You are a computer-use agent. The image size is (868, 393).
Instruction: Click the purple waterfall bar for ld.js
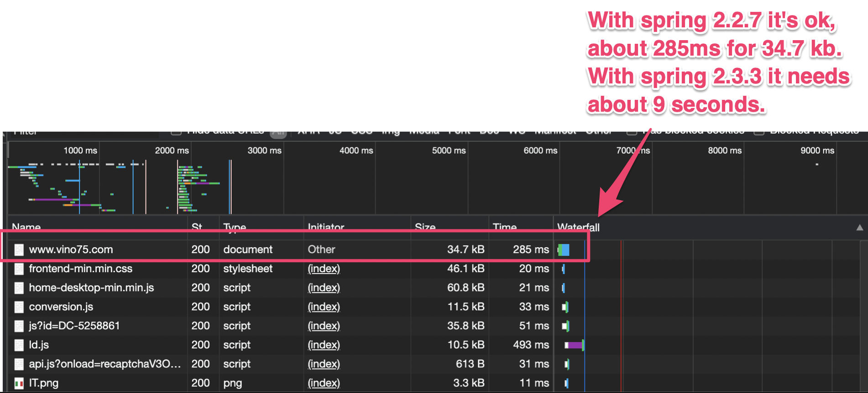click(575, 345)
